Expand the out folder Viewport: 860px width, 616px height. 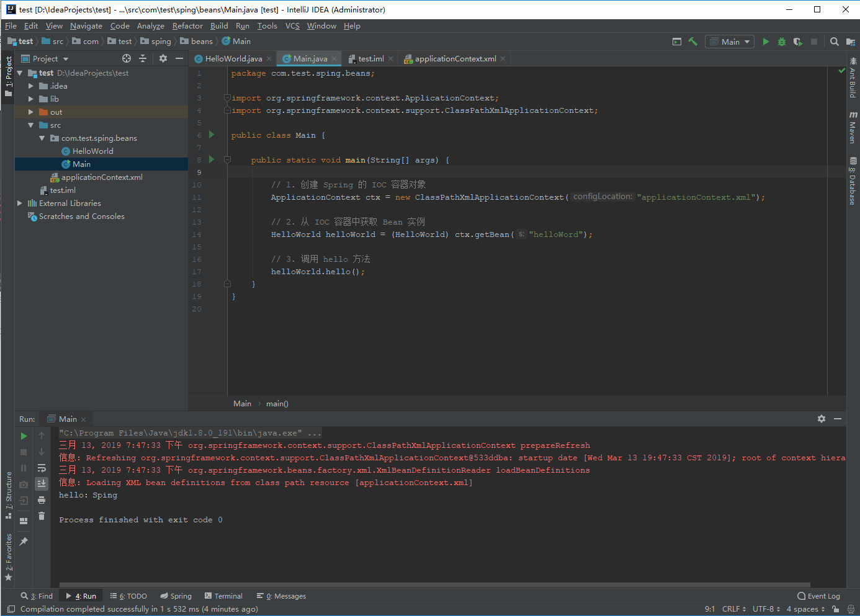pyautogui.click(x=31, y=112)
